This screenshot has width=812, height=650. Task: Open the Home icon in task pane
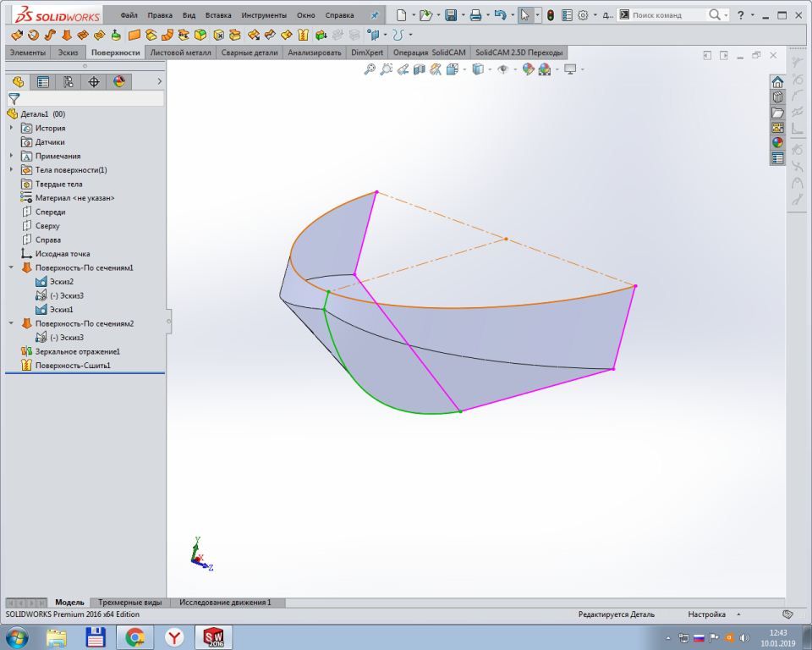(777, 82)
